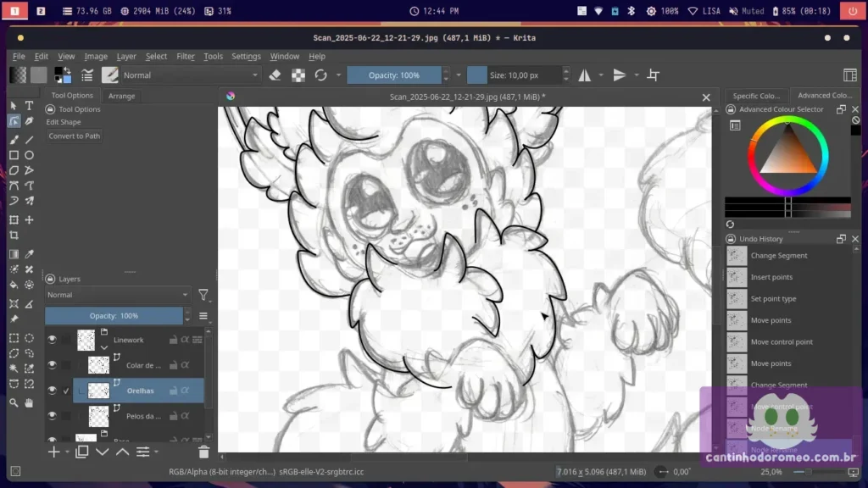The height and width of the screenshot is (488, 868).
Task: Switch to the Arrange tab
Action: (x=122, y=96)
